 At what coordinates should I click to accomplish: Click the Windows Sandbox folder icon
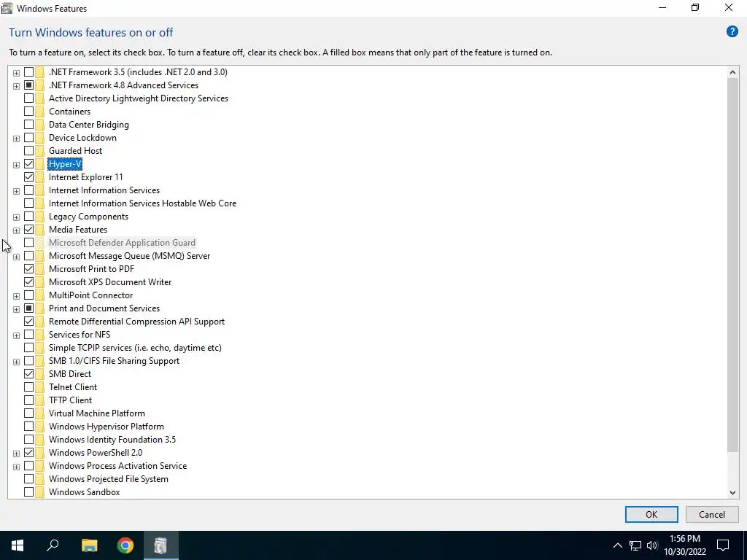(x=40, y=492)
